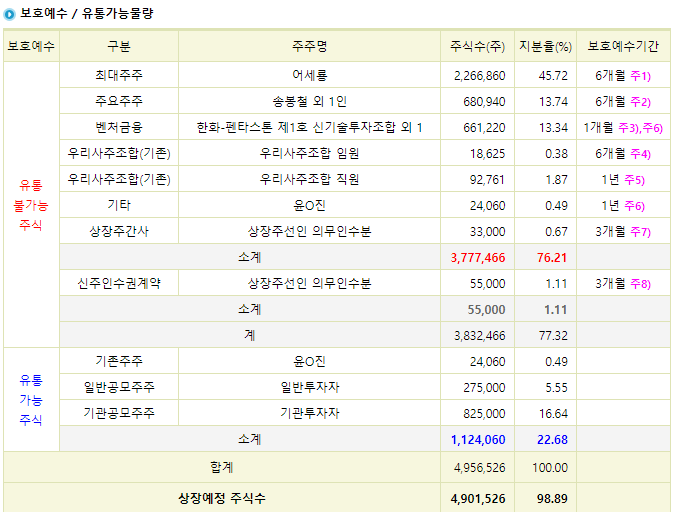Click the 주주명 column header
This screenshot has width=674, height=512.
coord(309,46)
